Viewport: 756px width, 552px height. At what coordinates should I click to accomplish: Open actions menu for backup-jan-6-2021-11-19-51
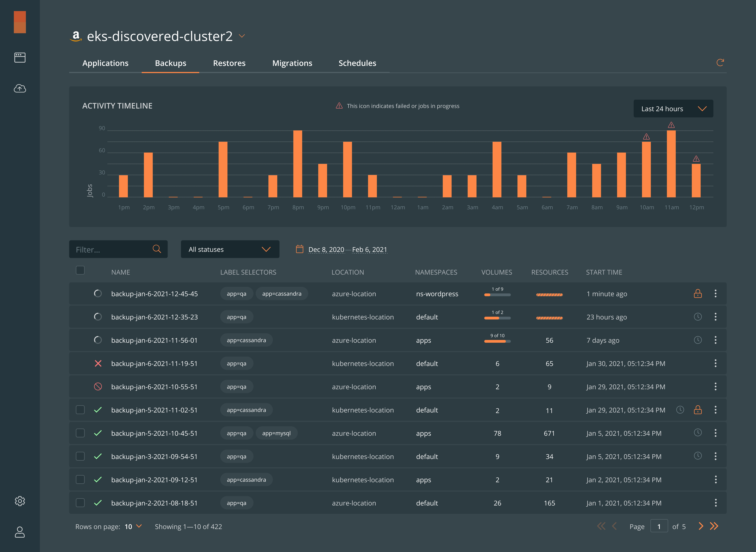[x=715, y=363]
